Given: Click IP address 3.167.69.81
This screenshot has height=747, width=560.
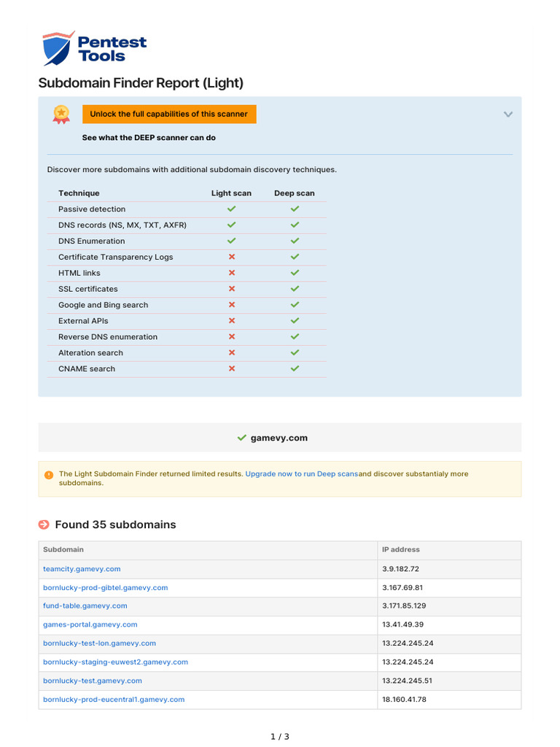Looking at the screenshot, I should click(x=402, y=587).
